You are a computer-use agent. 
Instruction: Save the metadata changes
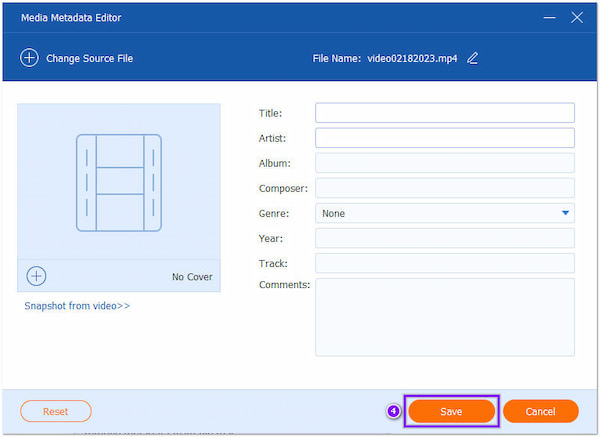452,411
